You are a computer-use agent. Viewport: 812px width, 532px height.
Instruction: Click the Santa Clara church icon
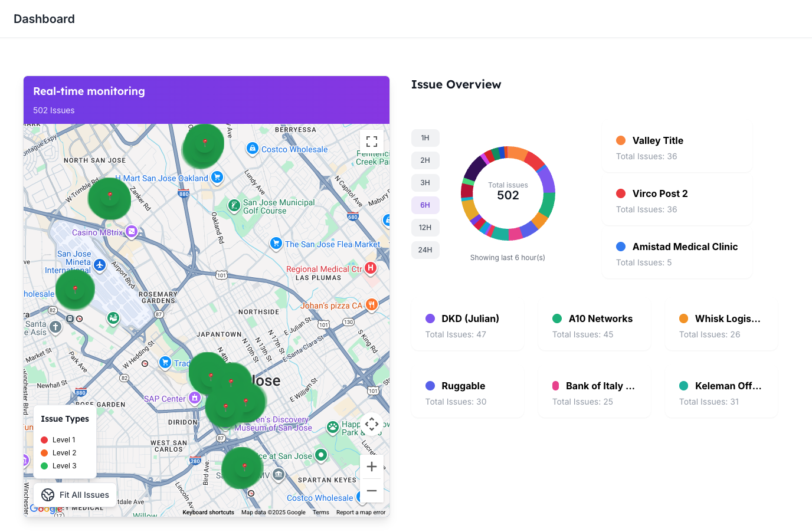pos(55,327)
